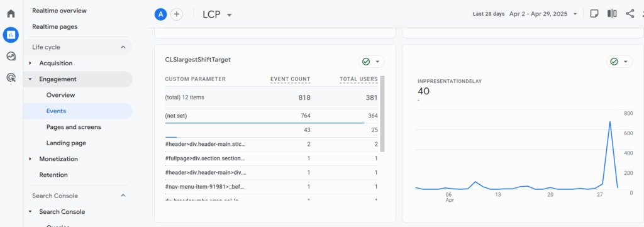Open the CLSlargestShiftTarget card status dropdown
The image size is (644, 227).
click(x=371, y=62)
